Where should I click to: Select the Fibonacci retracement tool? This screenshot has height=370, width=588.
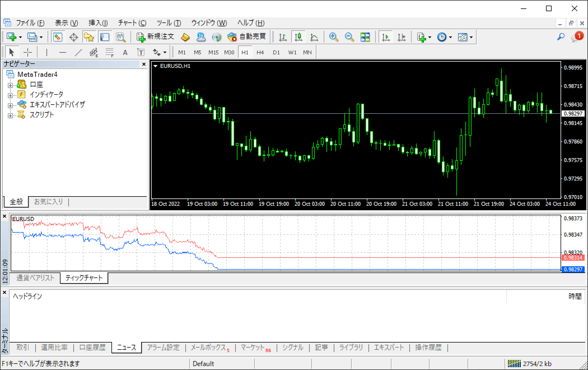coord(109,52)
